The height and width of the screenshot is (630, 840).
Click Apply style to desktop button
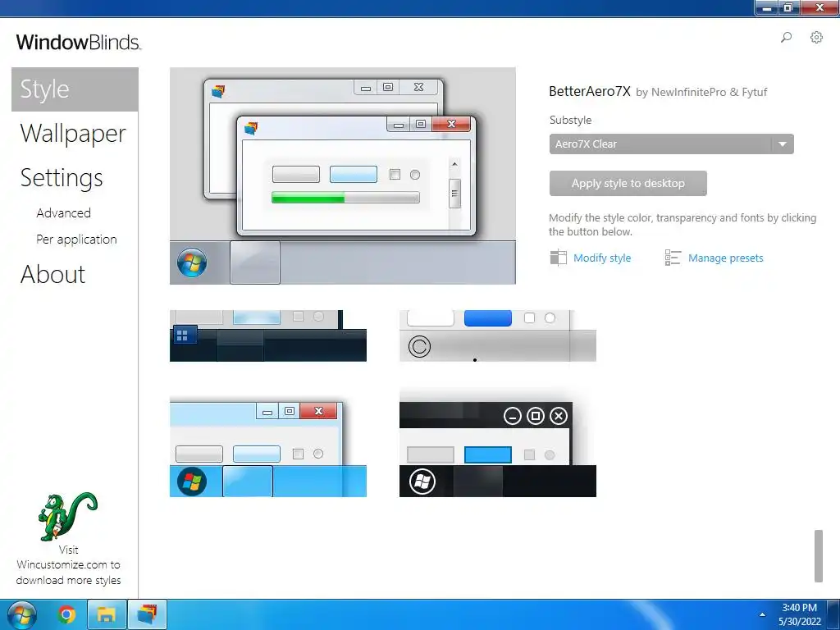tap(628, 183)
